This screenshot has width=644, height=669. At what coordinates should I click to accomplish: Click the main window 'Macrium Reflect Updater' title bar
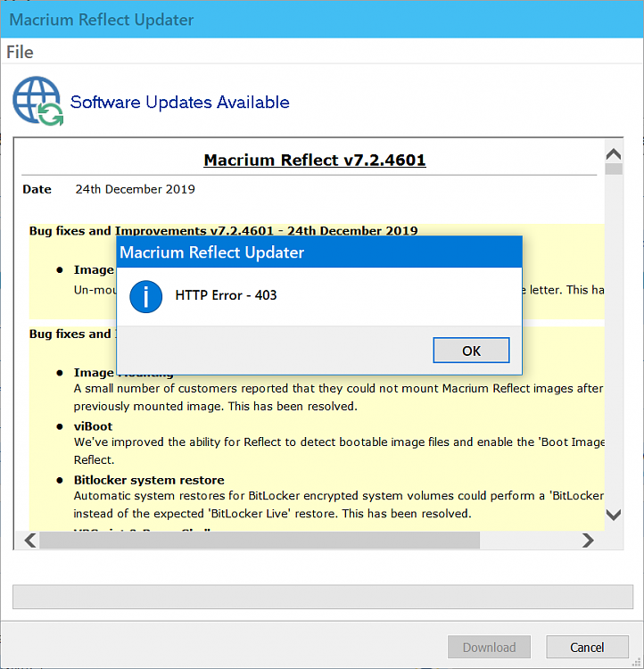click(322, 20)
